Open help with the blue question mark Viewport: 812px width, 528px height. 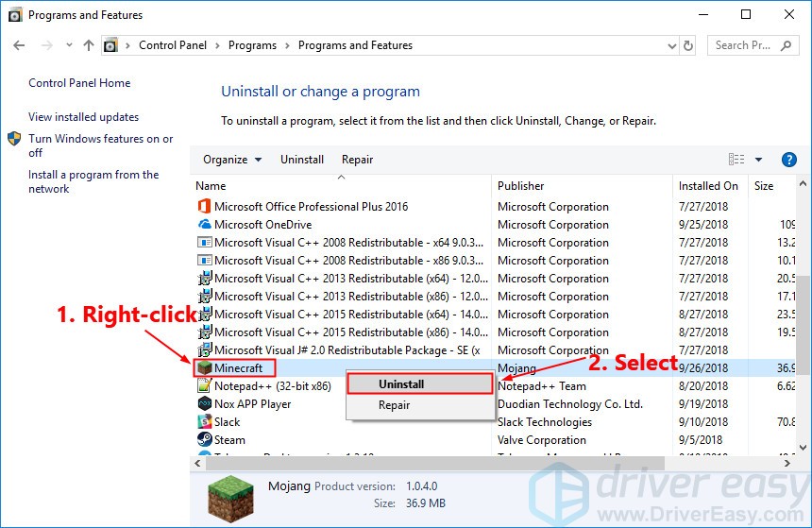[789, 160]
